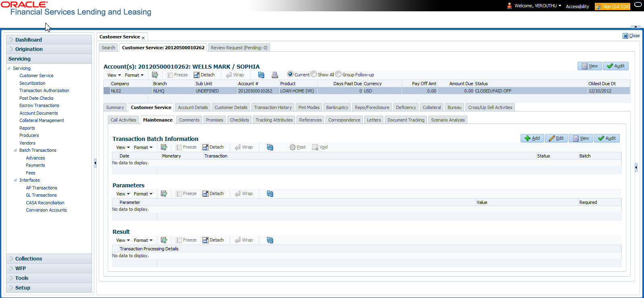
Task: Expand the Collections navigation section
Action: pyautogui.click(x=11, y=259)
